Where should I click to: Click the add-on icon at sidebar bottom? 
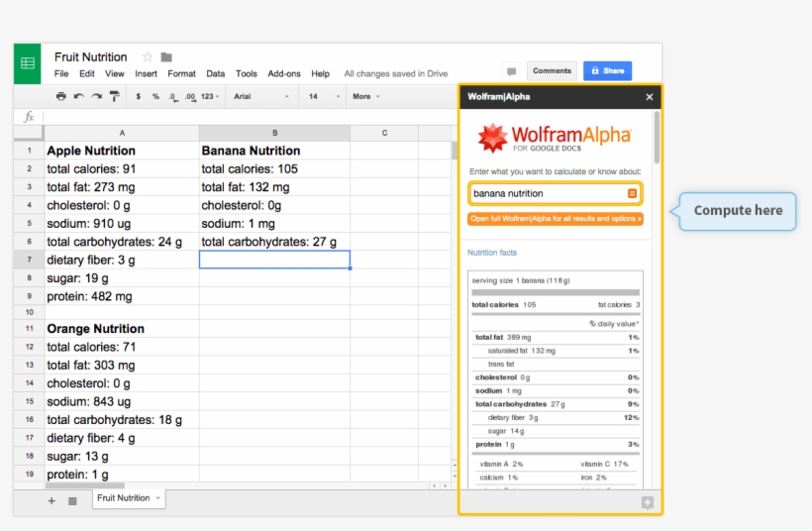tap(648, 502)
